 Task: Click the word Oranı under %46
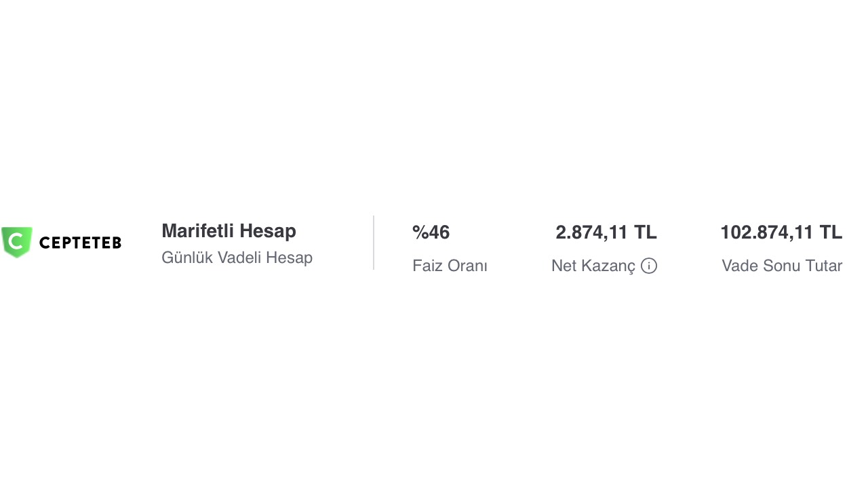coord(467,266)
